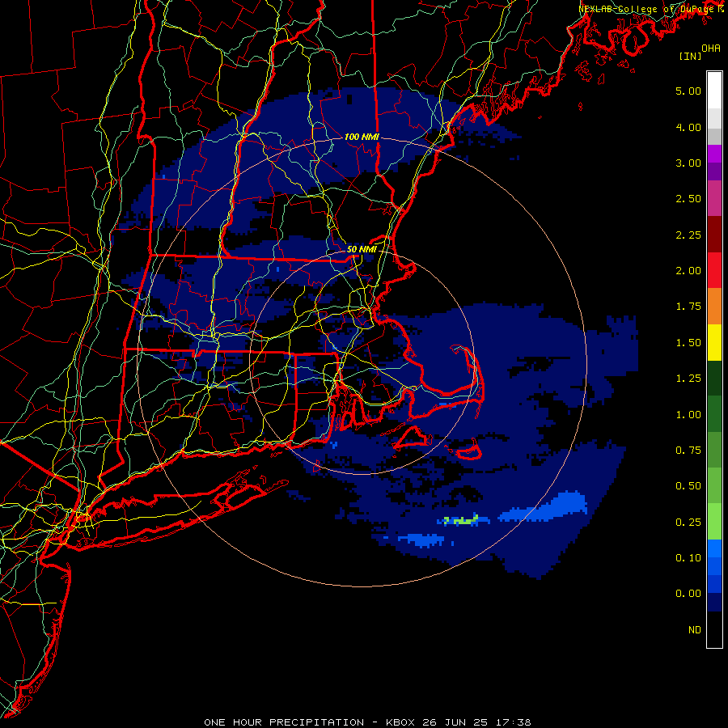Click the 'ONE HOUR PRECIPITATION - KBOX' caption

(x=309, y=722)
